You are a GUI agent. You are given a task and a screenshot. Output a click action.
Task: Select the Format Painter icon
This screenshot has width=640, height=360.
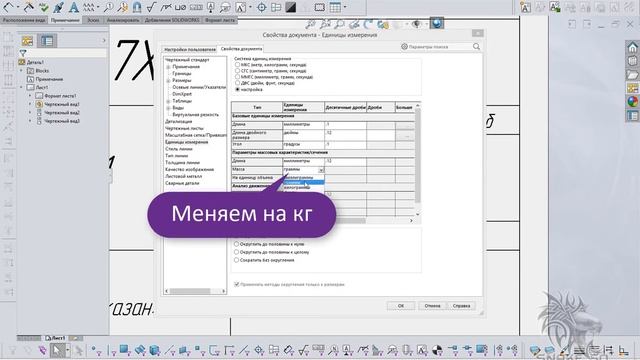point(58,7)
